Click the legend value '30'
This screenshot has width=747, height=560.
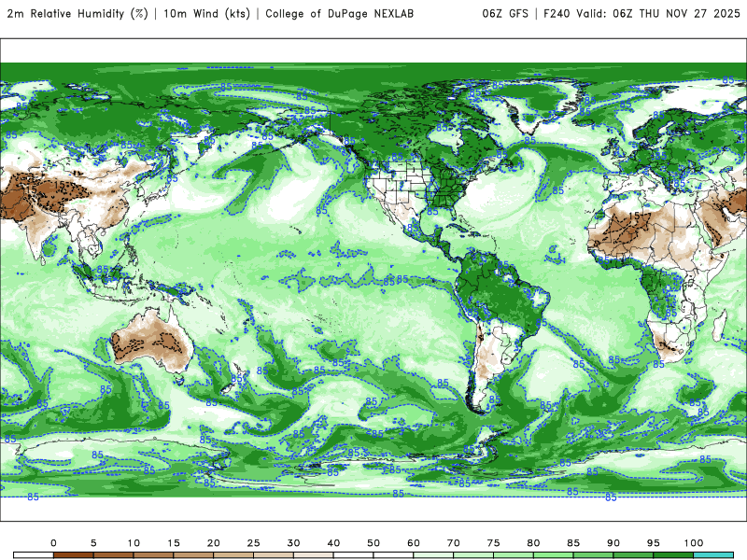click(293, 543)
